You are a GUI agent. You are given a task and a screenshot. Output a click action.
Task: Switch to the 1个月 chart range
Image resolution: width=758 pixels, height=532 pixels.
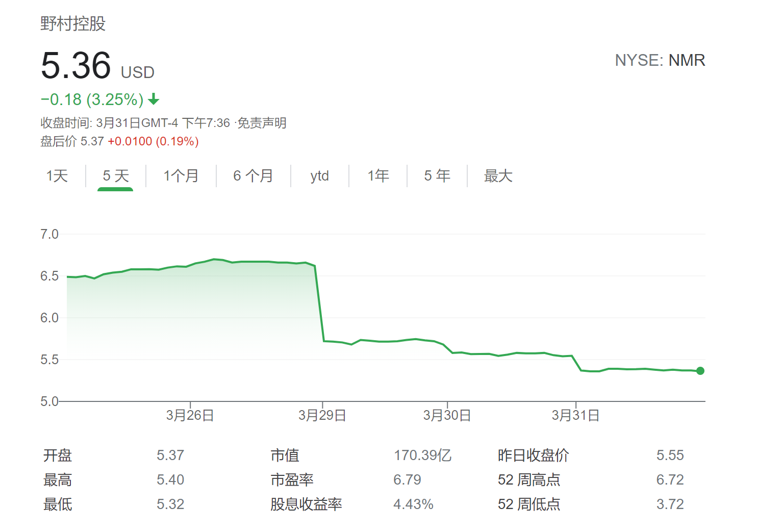pyautogui.click(x=181, y=176)
